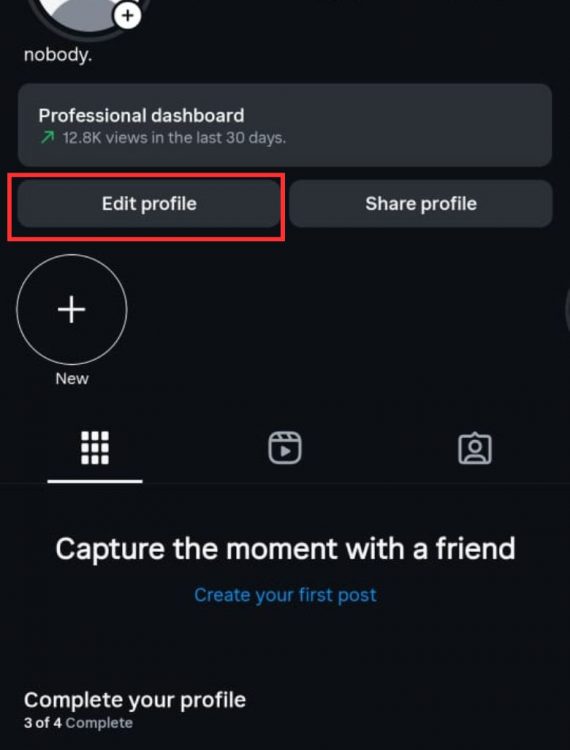Tap the Edit profile button
Screen dimensions: 570x750
point(149,204)
